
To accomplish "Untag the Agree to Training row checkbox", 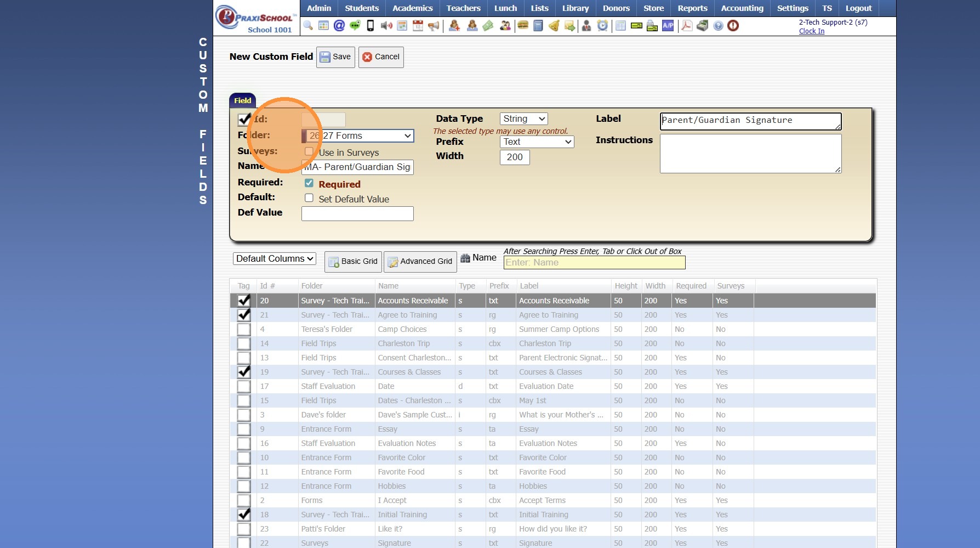I will click(244, 315).
